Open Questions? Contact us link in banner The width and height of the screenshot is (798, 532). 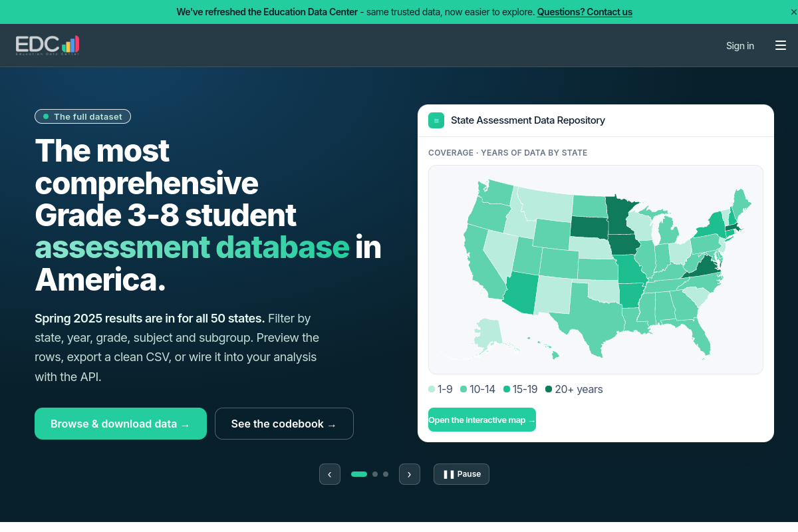click(x=585, y=12)
